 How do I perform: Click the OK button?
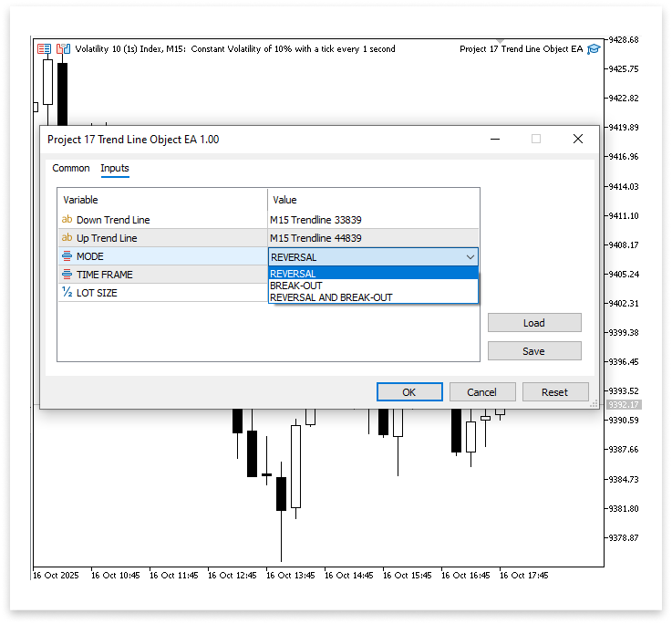point(409,392)
